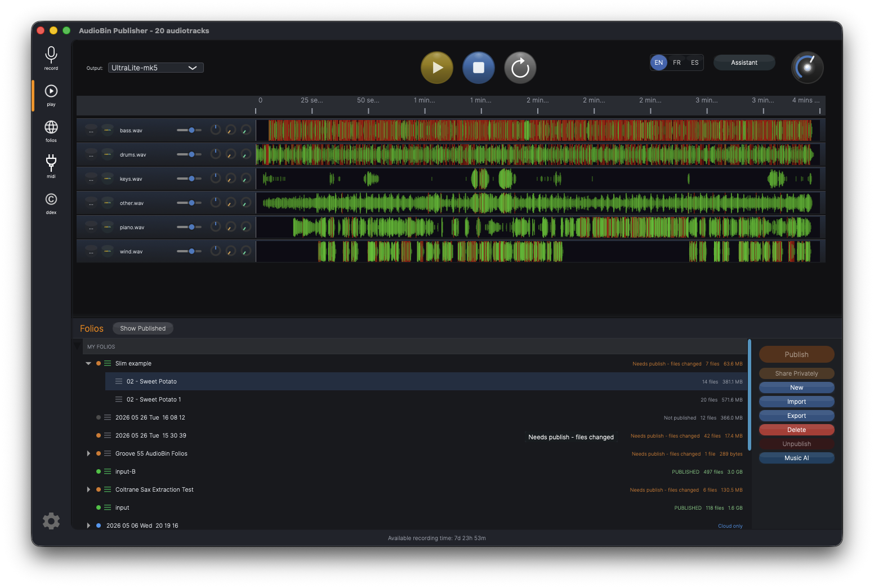
Task: Open the ddex copyright section
Action: 51,203
